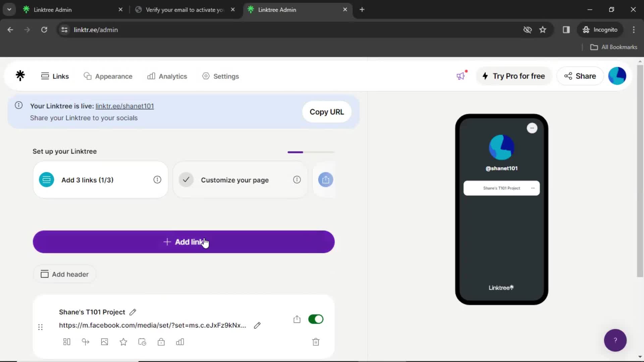This screenshot has height=362, width=644.
Task: Delete the Shane's T101 Project link
Action: (316, 342)
